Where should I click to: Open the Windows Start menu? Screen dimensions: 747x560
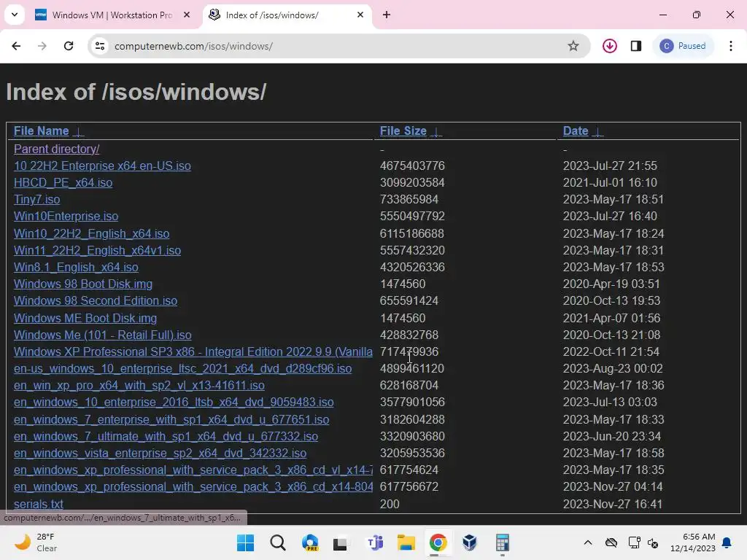click(x=245, y=542)
